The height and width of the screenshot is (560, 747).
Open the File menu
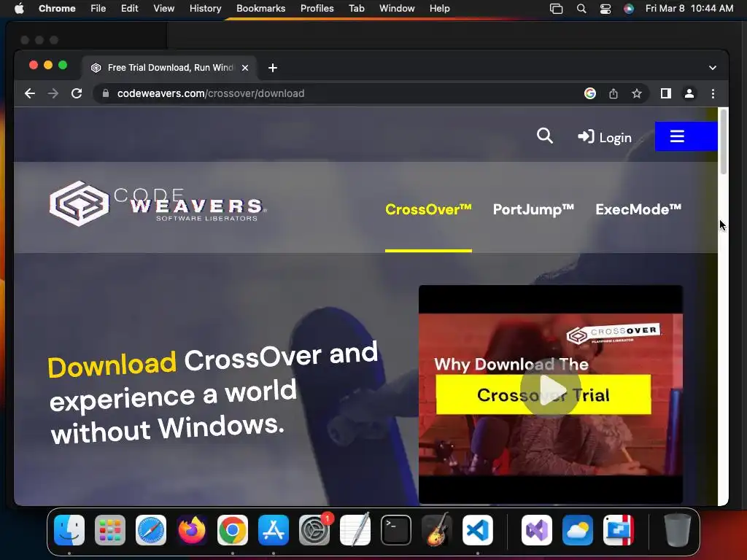click(98, 8)
